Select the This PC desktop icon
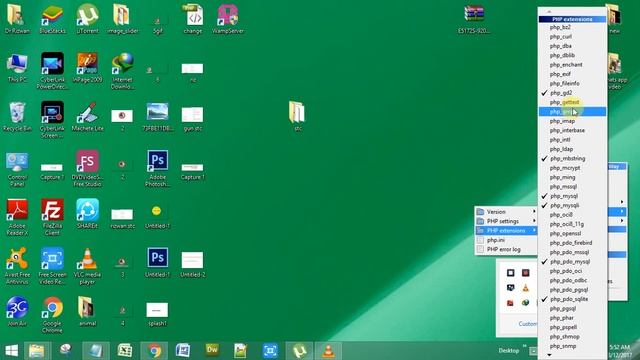Viewport: 640px width, 360px height. point(17,68)
